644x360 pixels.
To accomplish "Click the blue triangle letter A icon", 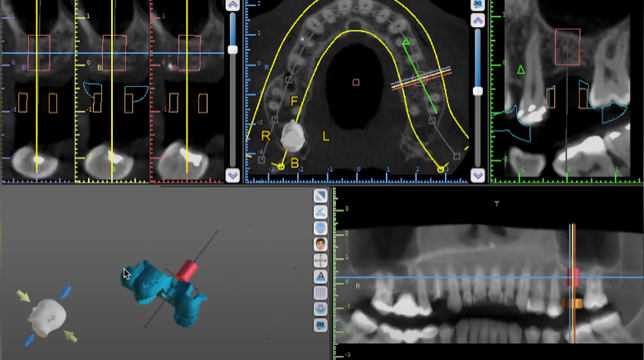I will point(320,276).
